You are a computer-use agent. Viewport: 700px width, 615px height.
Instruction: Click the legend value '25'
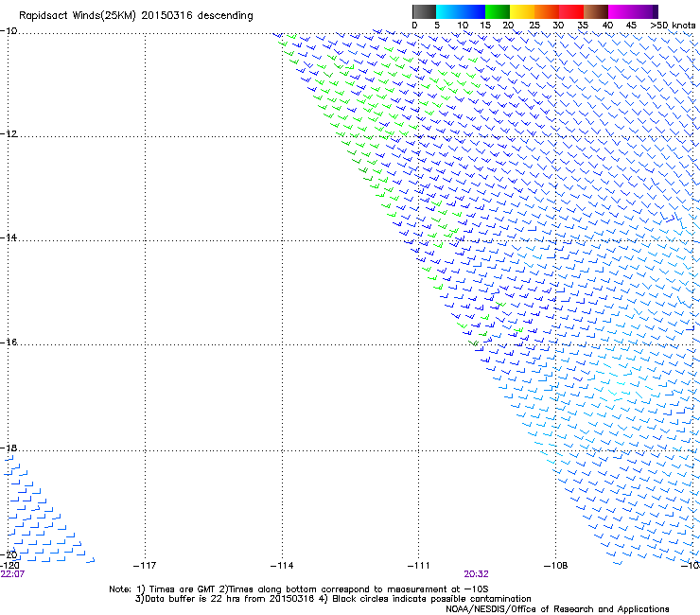coord(534,26)
